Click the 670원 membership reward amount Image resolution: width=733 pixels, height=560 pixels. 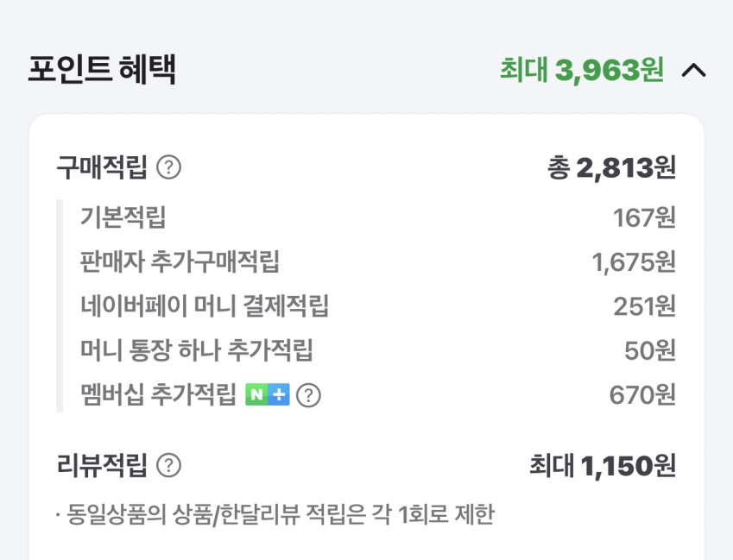coord(641,395)
